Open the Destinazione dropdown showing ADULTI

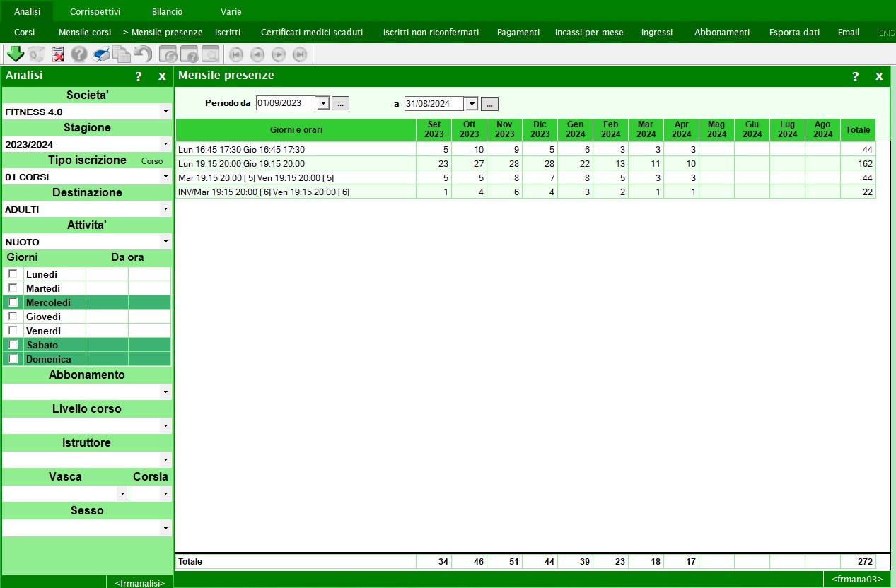165,209
